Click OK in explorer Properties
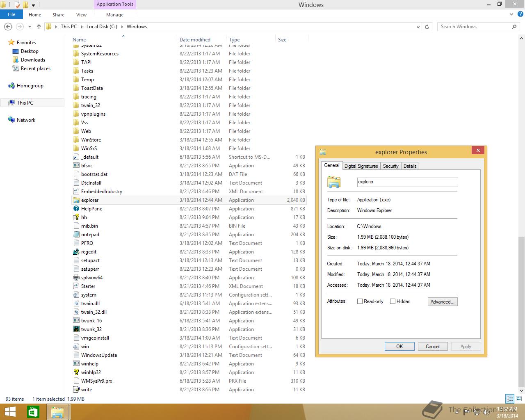 399,347
